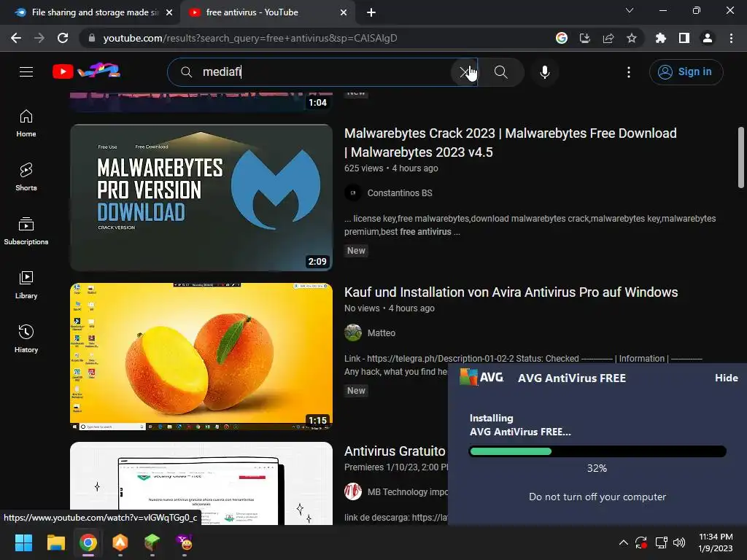Open the orange fruit desktop thumbnail

pyautogui.click(x=201, y=357)
